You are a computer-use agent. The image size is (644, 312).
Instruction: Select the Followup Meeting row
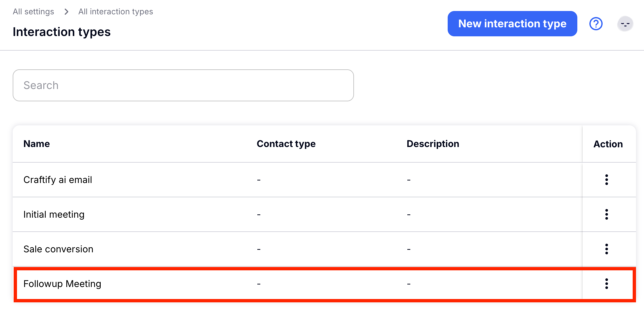62,284
